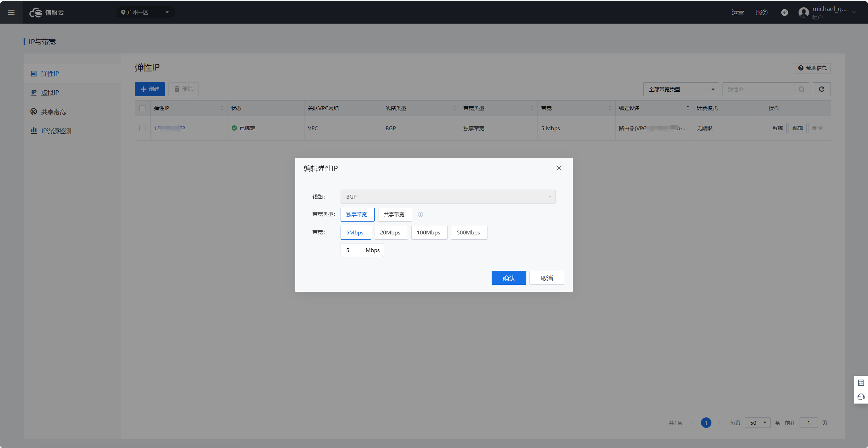Open the customer service headset icon
This screenshot has height=448, width=868.
pos(861,397)
